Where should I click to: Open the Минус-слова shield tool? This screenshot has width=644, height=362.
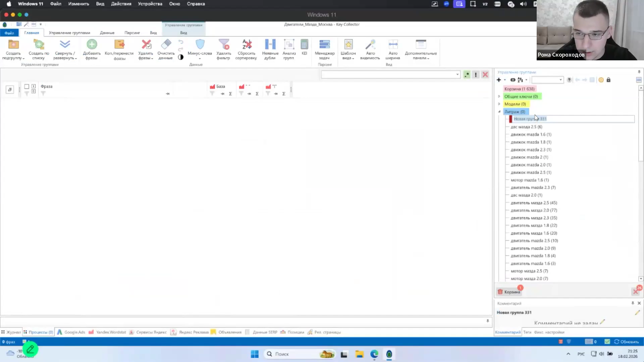pyautogui.click(x=200, y=44)
